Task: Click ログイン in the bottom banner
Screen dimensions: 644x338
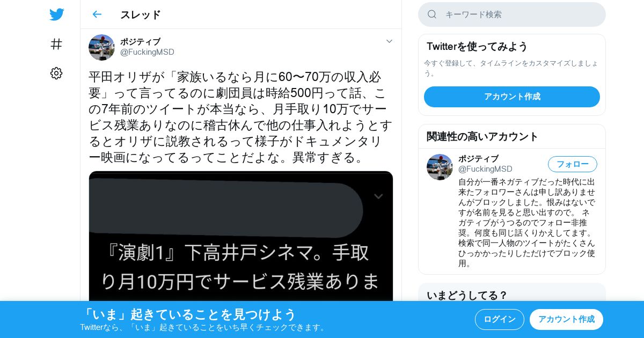Action: (x=500, y=319)
